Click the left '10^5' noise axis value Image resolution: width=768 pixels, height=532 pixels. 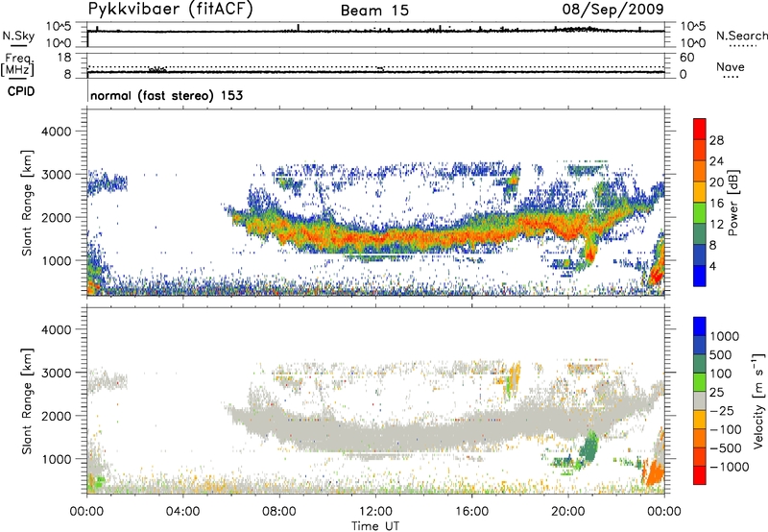59,27
